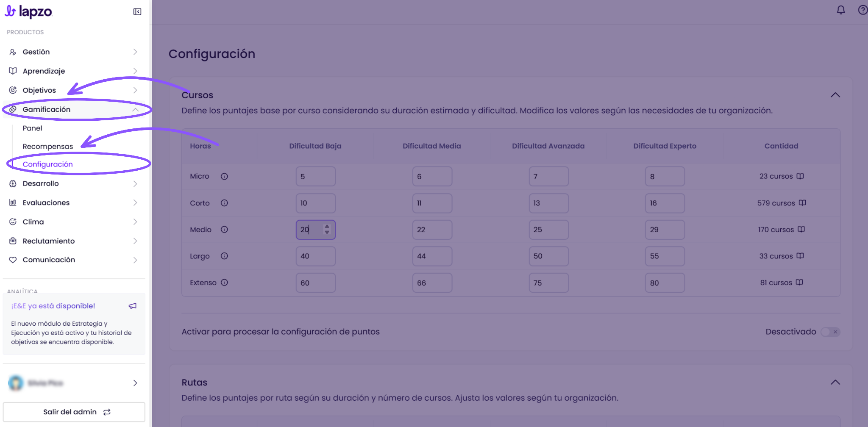Open the user profile menu arrow
Viewport: 868px width, 427px height.
(135, 383)
